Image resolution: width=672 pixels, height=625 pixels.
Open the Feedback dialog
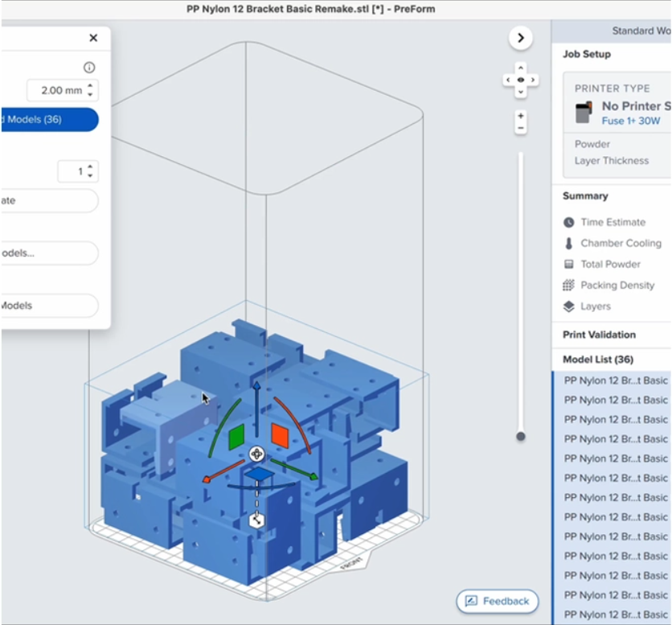click(497, 601)
